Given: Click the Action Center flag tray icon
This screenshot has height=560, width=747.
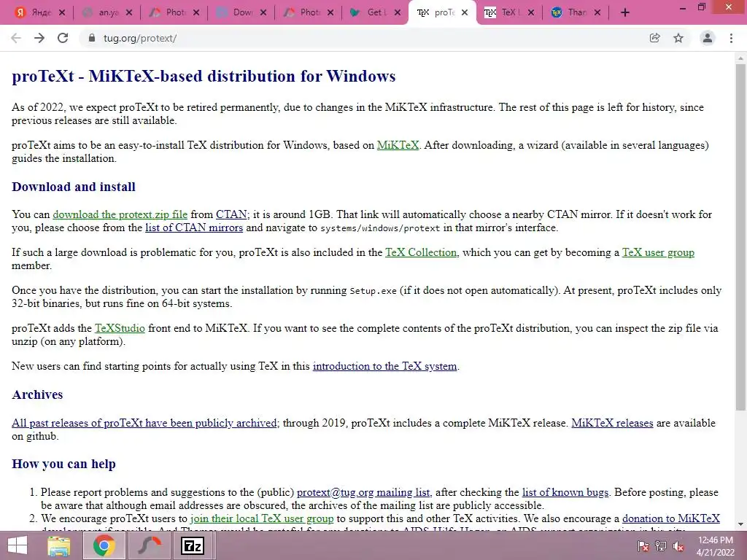Looking at the screenshot, I should 643,546.
